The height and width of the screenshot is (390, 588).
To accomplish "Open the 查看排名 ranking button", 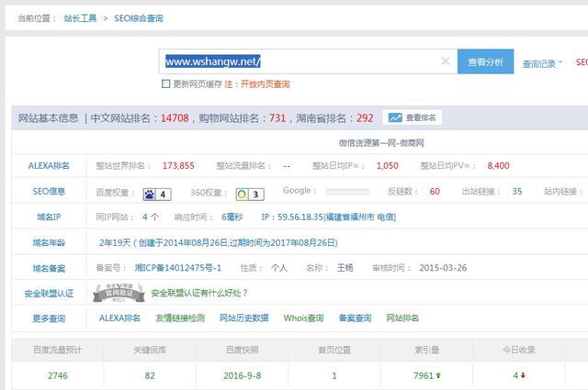I will 413,117.
